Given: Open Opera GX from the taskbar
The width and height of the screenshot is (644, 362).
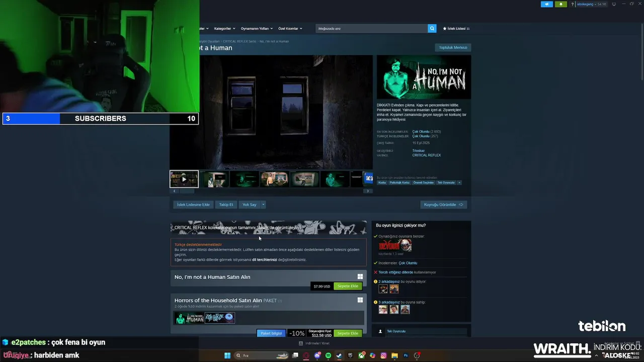Looking at the screenshot, I should click(306, 355).
